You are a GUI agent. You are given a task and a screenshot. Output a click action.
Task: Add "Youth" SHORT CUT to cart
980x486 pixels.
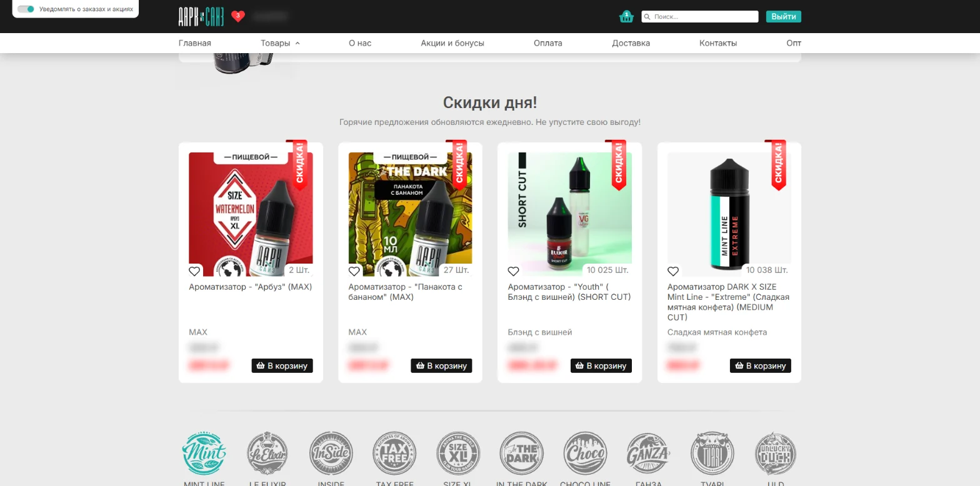tap(601, 365)
